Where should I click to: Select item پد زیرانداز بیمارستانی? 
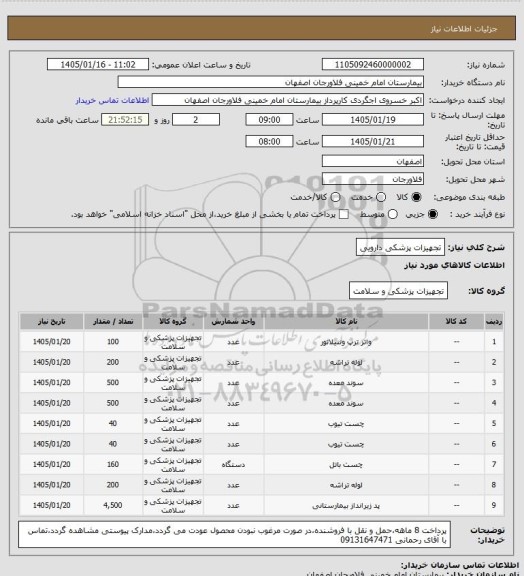[x=346, y=506]
